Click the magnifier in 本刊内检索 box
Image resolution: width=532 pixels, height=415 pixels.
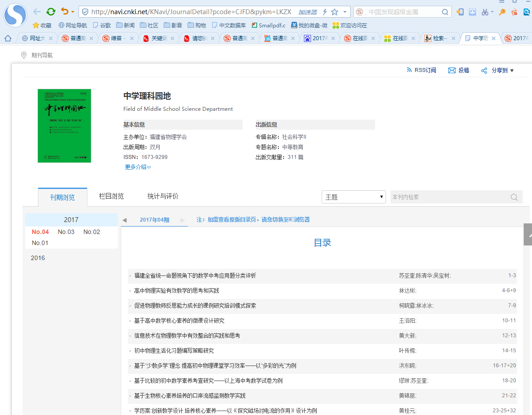[514, 197]
